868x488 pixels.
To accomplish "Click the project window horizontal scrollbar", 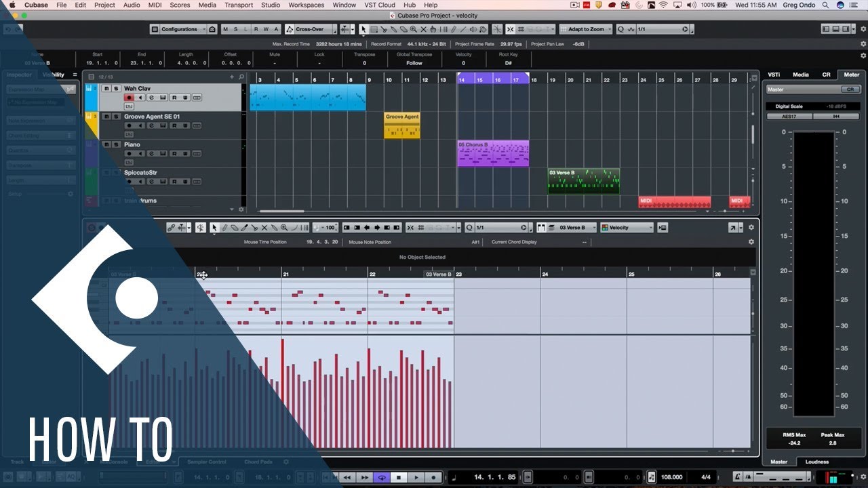I will tap(282, 211).
